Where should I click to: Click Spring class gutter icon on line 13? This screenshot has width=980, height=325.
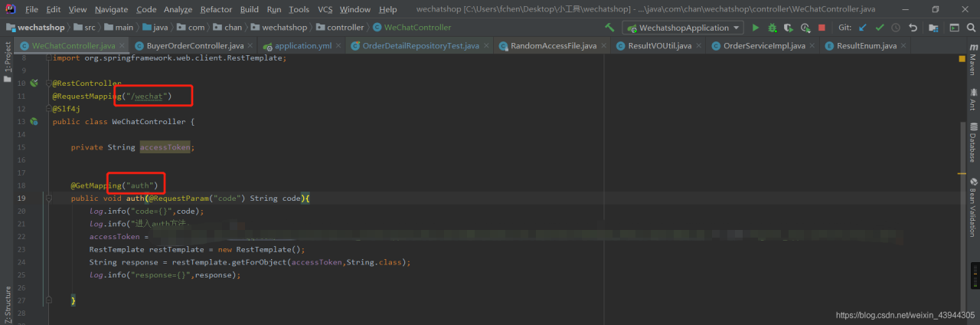pos(34,121)
